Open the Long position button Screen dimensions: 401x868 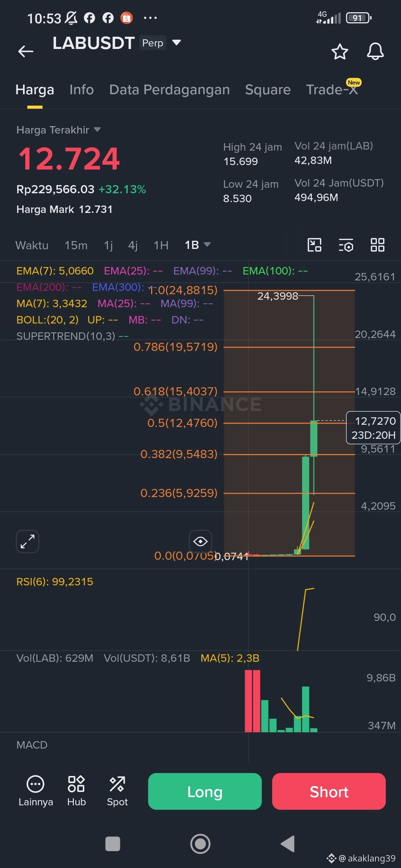pyautogui.click(x=205, y=791)
